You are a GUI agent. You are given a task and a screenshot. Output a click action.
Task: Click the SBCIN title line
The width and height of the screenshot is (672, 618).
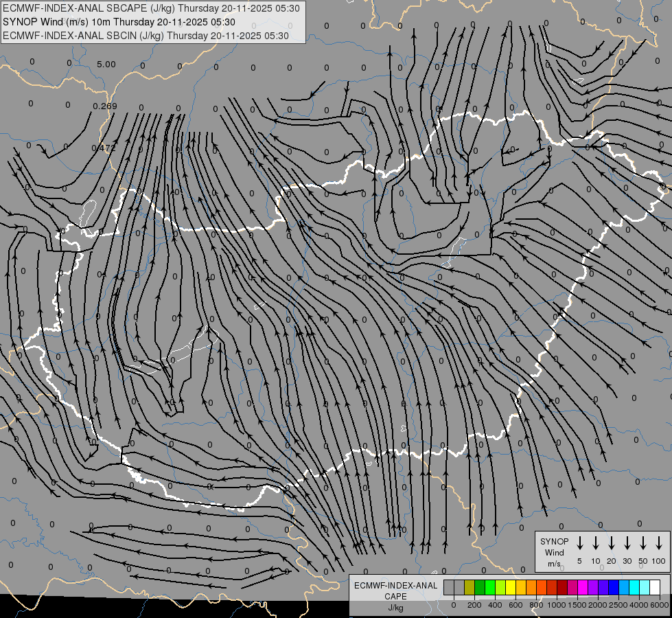coord(146,36)
